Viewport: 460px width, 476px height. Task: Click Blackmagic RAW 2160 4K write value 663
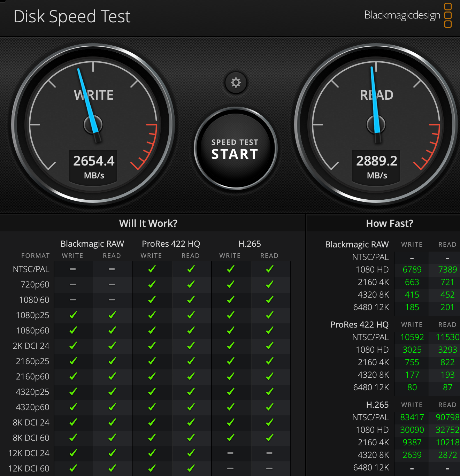412,282
